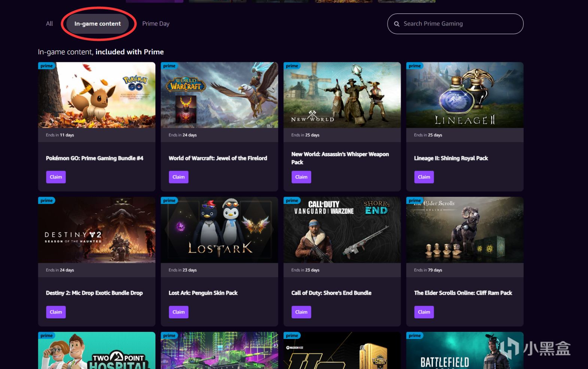The image size is (588, 369).
Task: Click 'Ends in 24 days' on Warcraft card
Action: click(183, 135)
